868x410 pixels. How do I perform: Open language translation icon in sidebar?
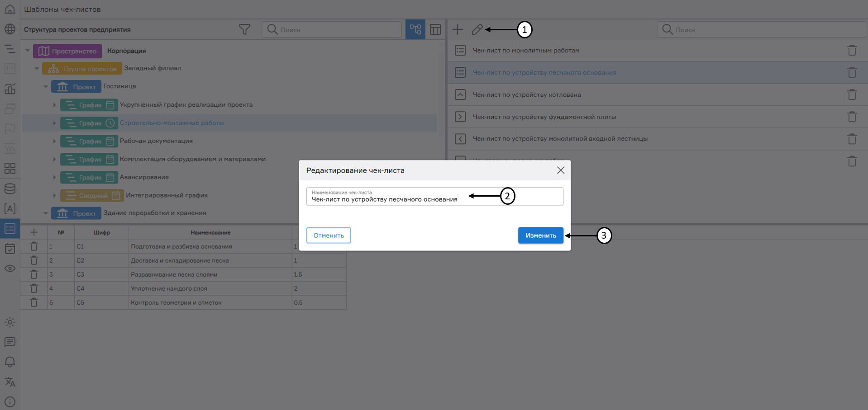10,382
